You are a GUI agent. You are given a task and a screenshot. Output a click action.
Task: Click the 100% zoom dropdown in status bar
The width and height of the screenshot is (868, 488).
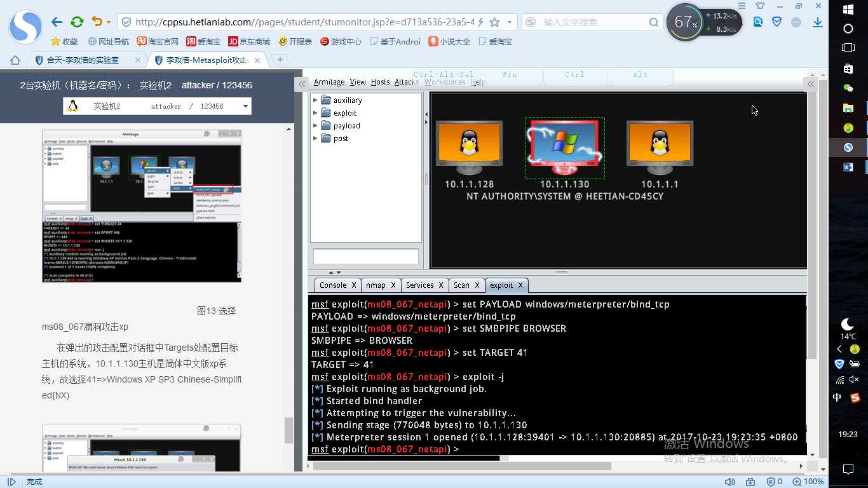(807, 482)
